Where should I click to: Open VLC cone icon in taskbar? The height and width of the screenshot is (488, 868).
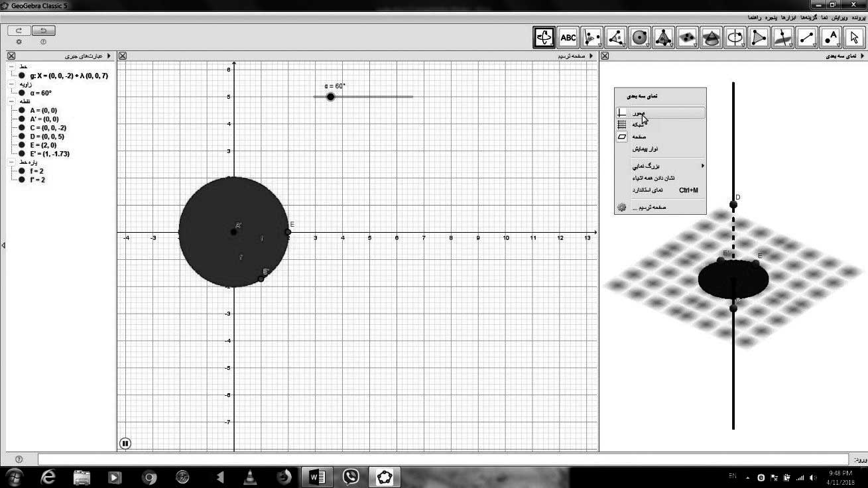click(x=250, y=477)
